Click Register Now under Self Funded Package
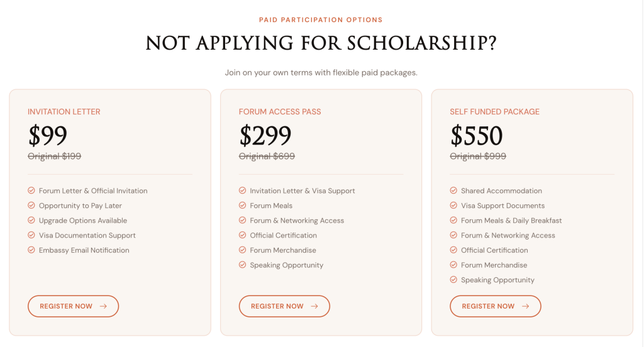The height and width of the screenshot is (347, 644). 495,306
